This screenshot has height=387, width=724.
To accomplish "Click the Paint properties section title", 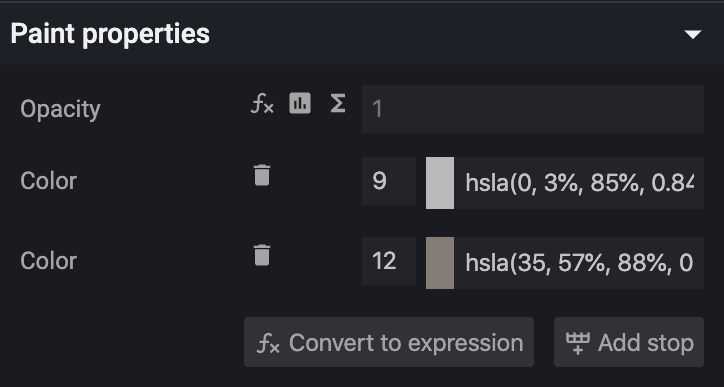I will tap(110, 34).
